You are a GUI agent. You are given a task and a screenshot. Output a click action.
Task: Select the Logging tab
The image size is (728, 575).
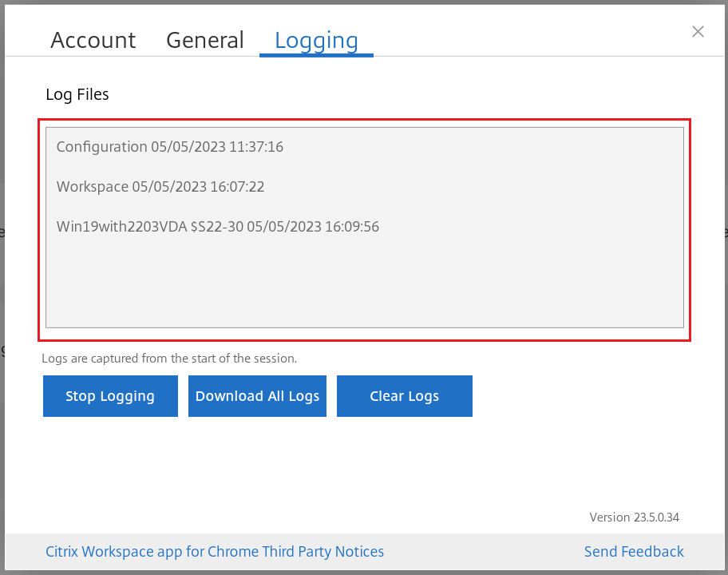(316, 41)
